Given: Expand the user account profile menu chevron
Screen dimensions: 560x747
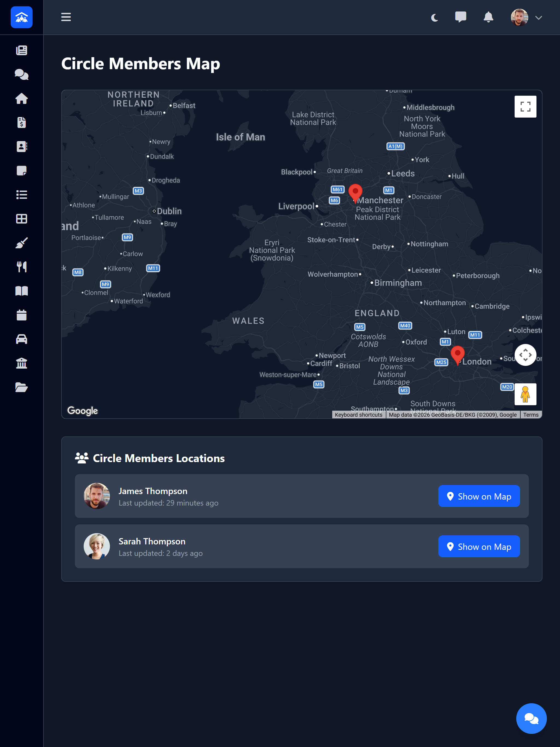Looking at the screenshot, I should (x=539, y=17).
